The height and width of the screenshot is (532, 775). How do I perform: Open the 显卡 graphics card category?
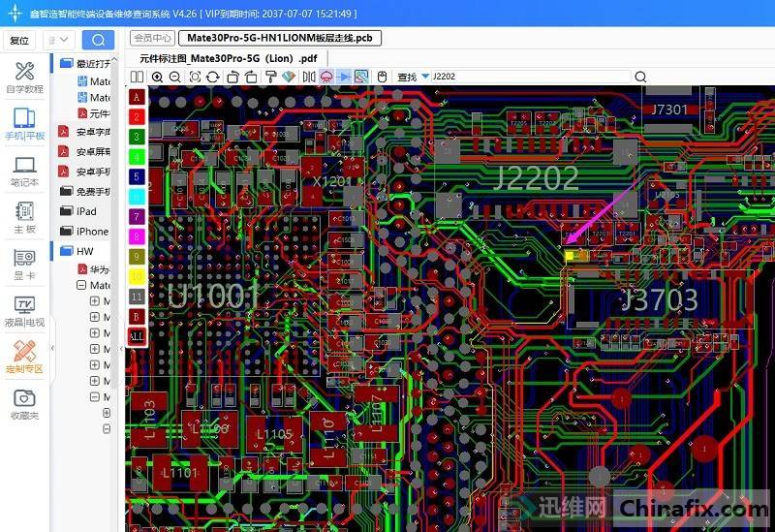pyautogui.click(x=24, y=264)
